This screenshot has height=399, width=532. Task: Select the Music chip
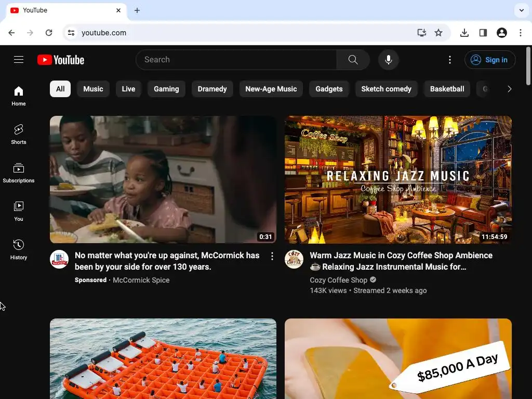[93, 89]
